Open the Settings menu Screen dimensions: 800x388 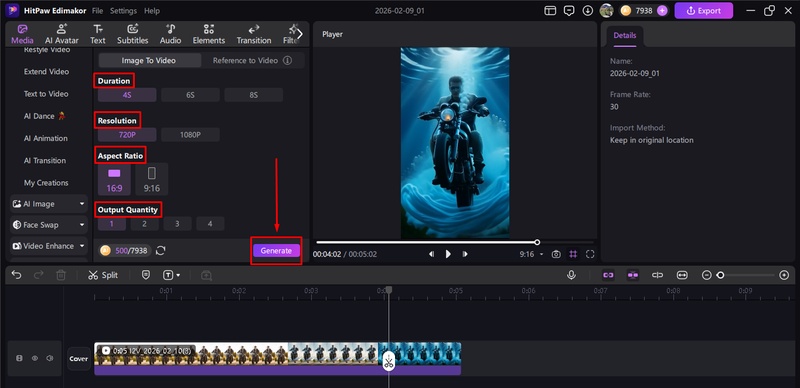click(123, 11)
